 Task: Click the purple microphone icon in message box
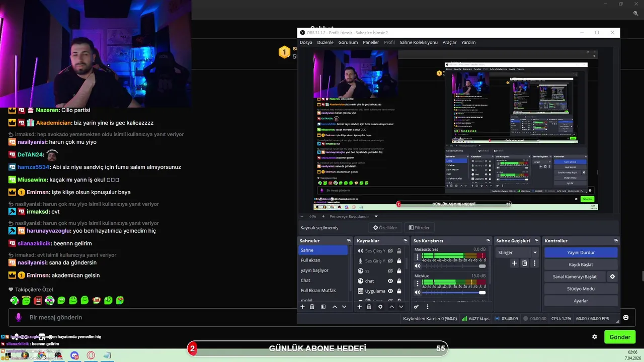(19, 317)
